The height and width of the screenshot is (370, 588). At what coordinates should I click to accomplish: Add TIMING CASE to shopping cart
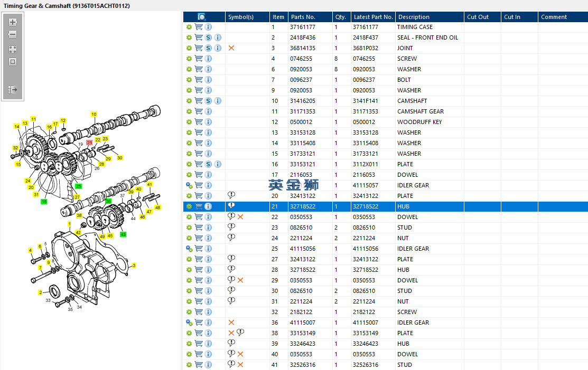pyautogui.click(x=199, y=27)
